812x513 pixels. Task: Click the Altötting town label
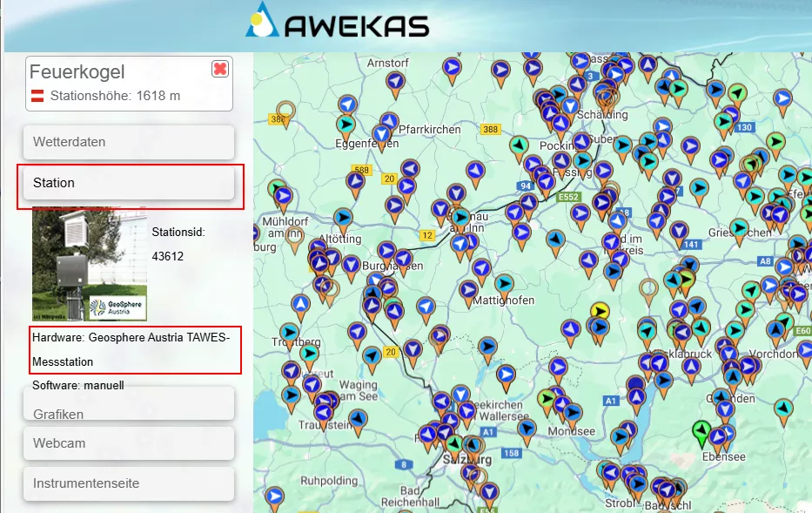click(339, 239)
